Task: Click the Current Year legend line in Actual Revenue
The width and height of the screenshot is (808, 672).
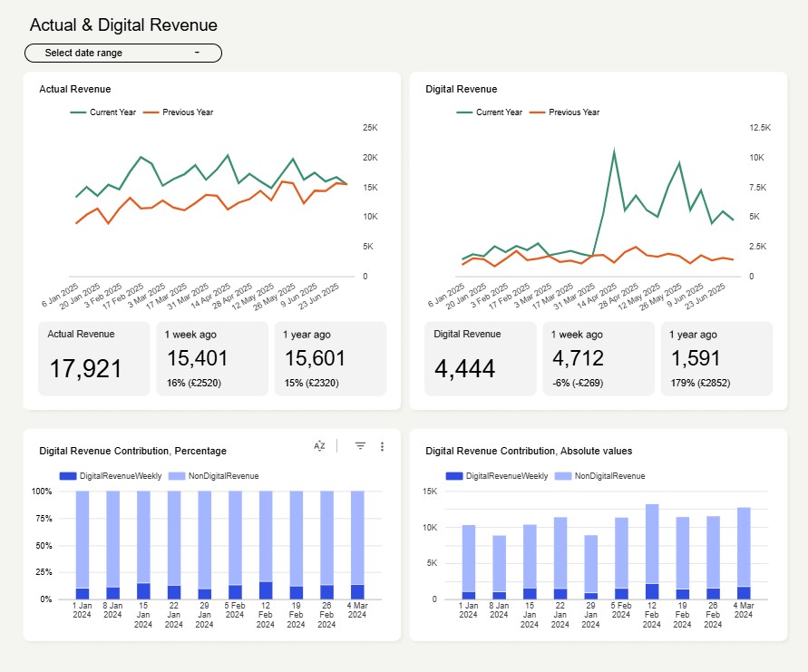Action: click(79, 112)
